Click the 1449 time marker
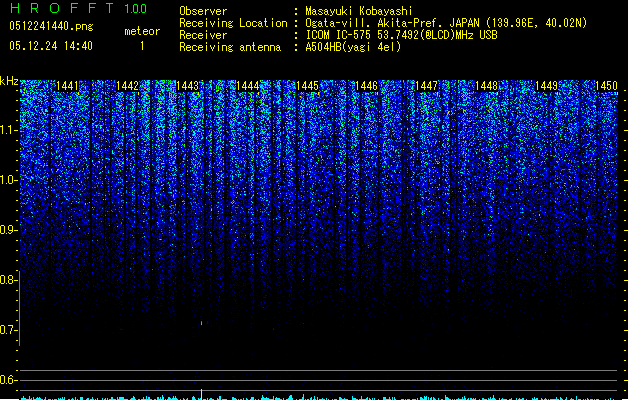Screen dimensions: 629x400 coord(546,86)
